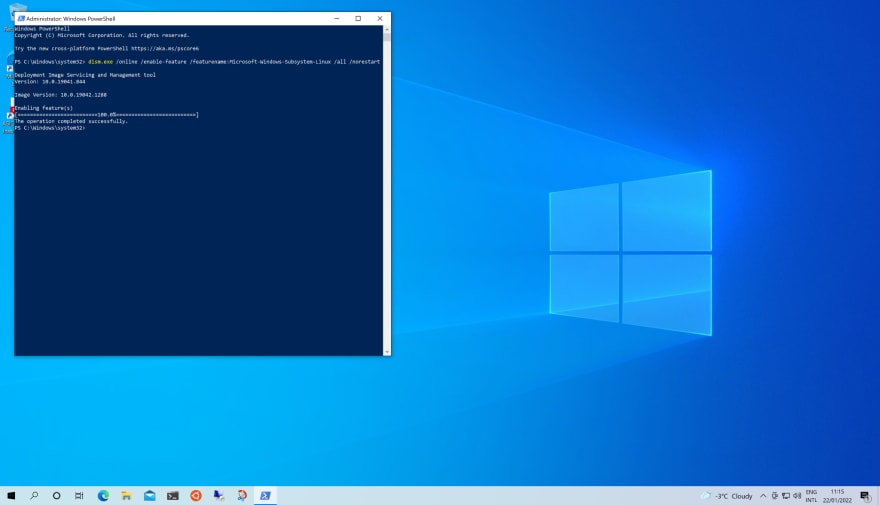Image resolution: width=880 pixels, height=505 pixels.
Task: Switch input language ENG INTL
Action: 812,496
